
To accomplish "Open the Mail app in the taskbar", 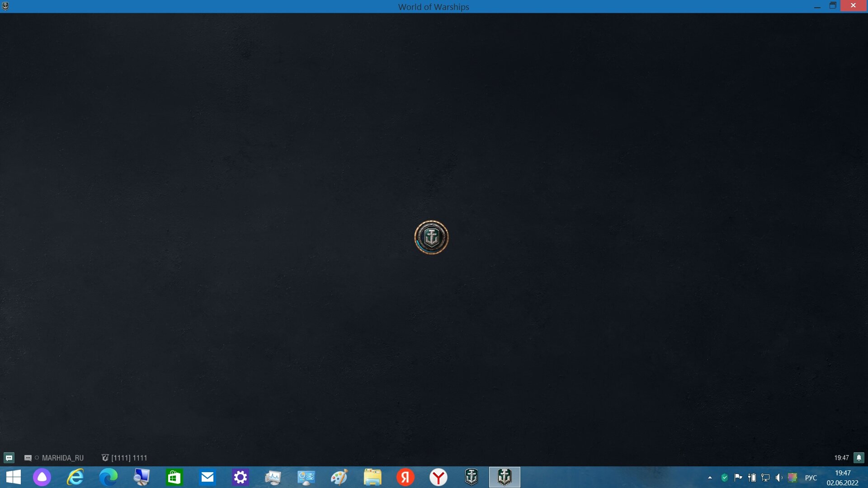I will pyautogui.click(x=208, y=477).
